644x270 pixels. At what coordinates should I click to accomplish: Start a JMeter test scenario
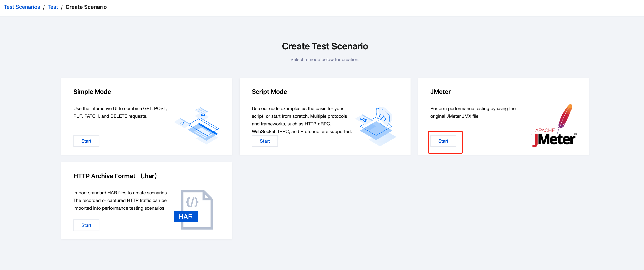443,141
